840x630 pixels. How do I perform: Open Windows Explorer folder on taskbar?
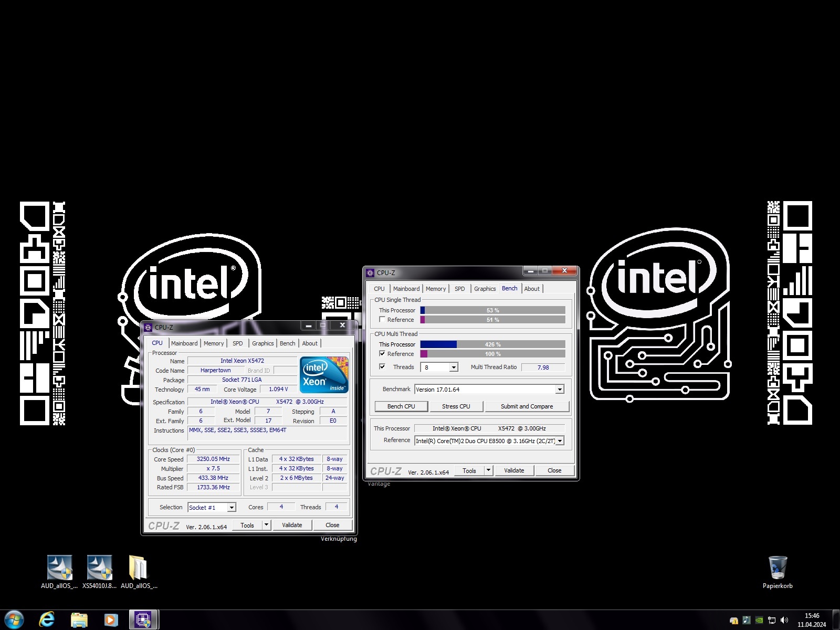(x=79, y=619)
